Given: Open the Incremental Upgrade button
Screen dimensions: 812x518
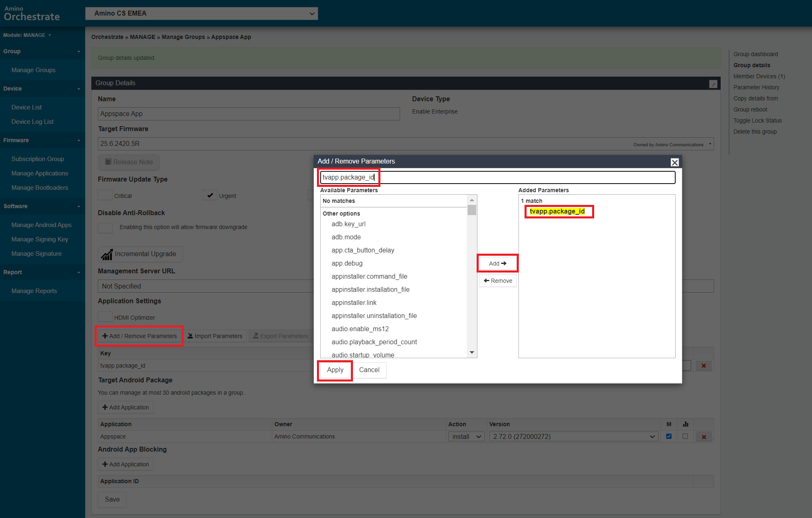Looking at the screenshot, I should coord(140,254).
